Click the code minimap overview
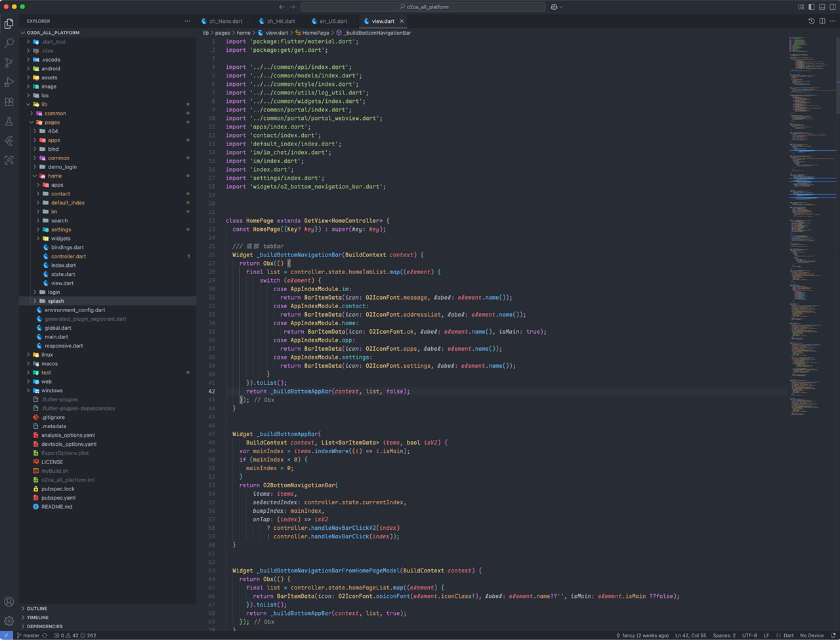This screenshot has width=840, height=640. pyautogui.click(x=811, y=226)
